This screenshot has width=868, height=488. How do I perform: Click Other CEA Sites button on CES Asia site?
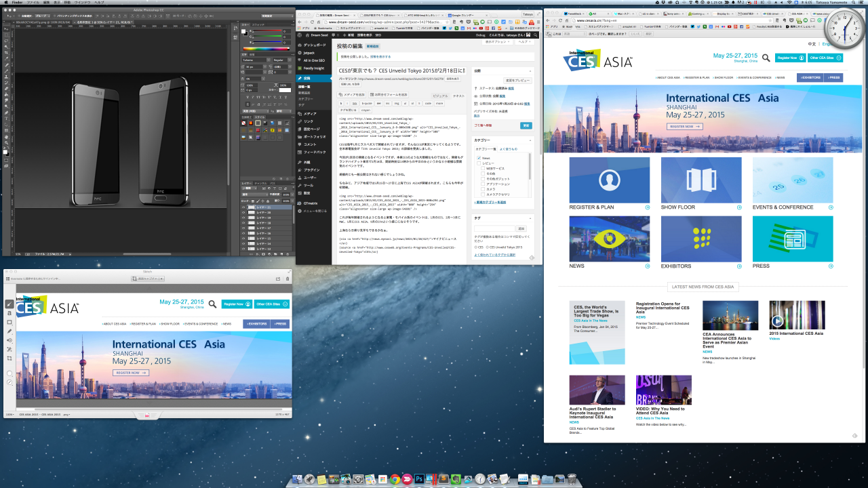[825, 58]
